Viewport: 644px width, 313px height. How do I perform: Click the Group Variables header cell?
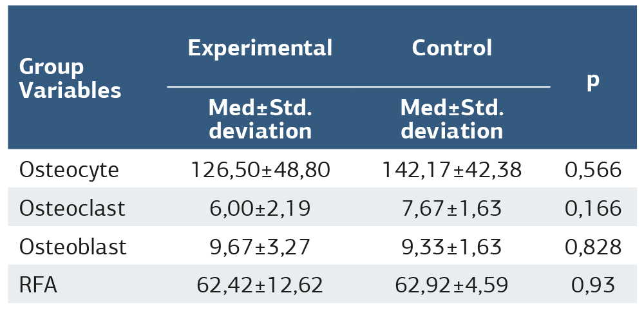click(x=70, y=79)
